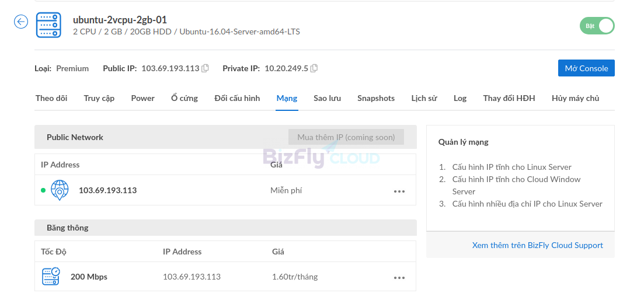Copy the Public IP with its copy icon
This screenshot has height=307, width=644.
(206, 68)
